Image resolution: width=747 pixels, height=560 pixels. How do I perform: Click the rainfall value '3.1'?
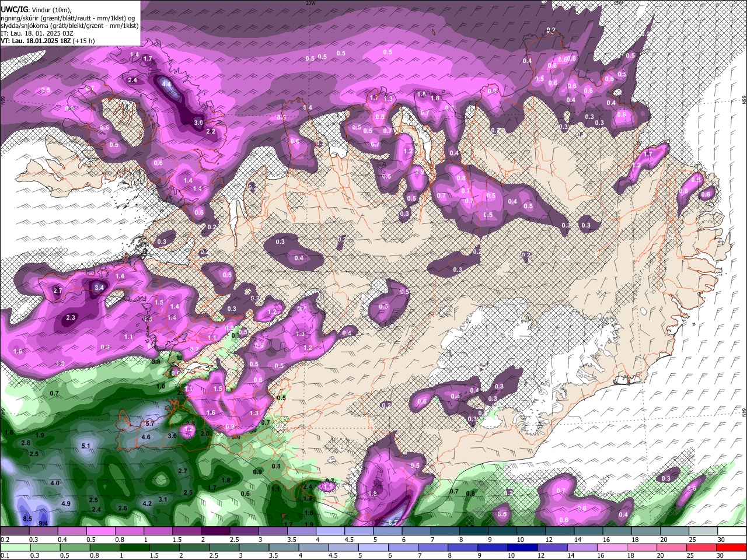click(163, 499)
